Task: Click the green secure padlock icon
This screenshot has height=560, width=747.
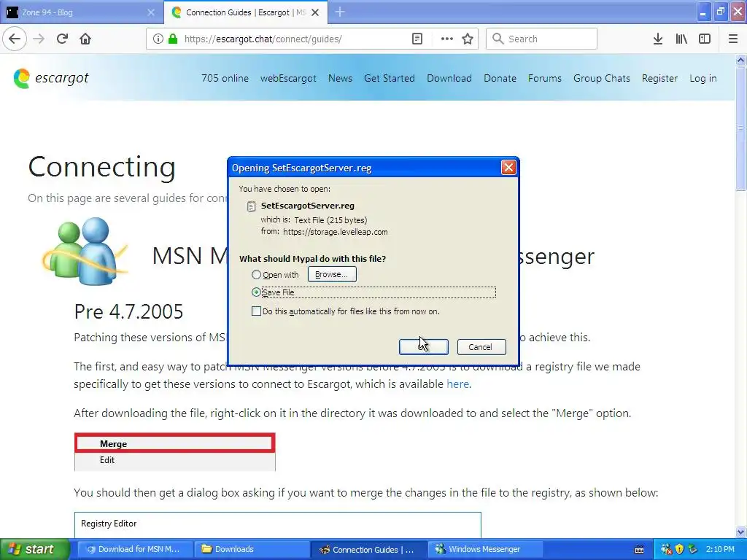Action: 173,39
